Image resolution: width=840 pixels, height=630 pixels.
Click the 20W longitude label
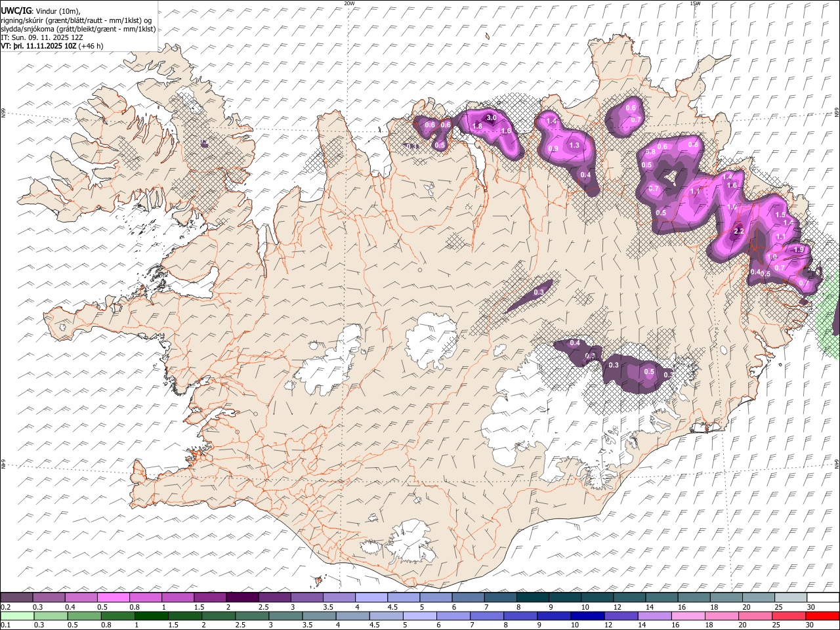[x=349, y=3]
